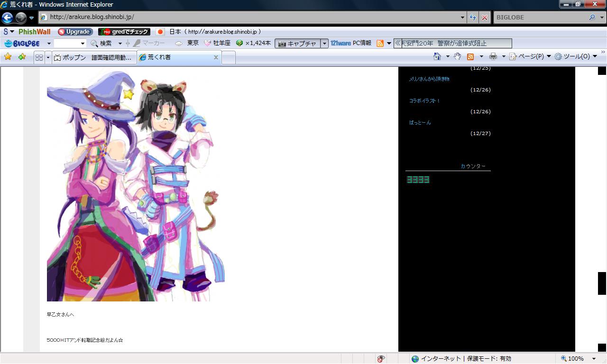The width and height of the screenshot is (607, 364).
Task: Click the カウンター heading text
Action: coord(473,166)
